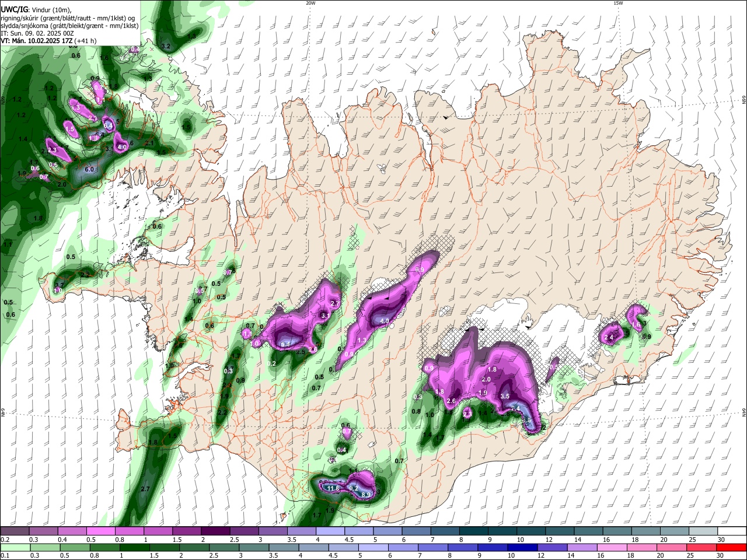Click the 'slydda/snjókoma' legend description line
This screenshot has height=560, width=747.
69,26
